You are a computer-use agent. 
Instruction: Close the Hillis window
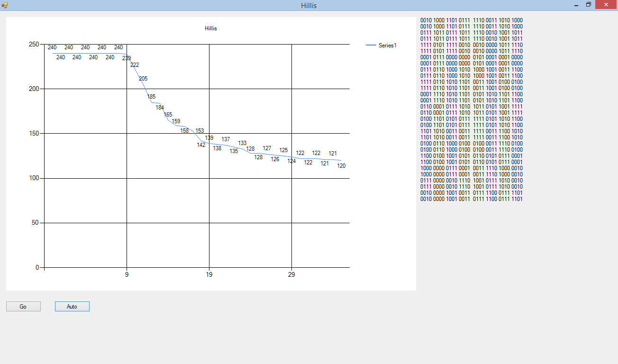(x=606, y=5)
